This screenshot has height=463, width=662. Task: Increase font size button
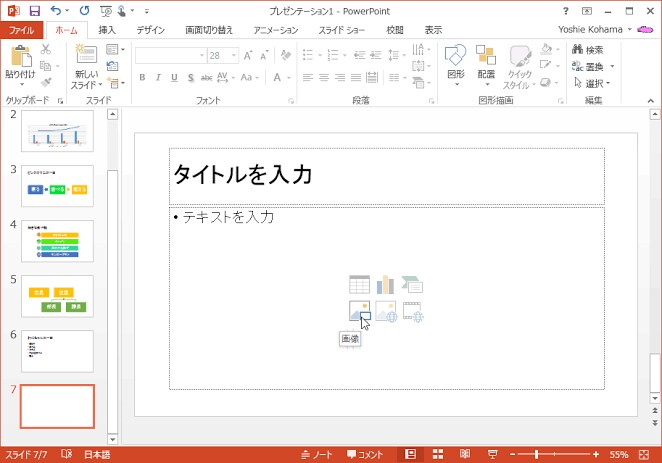[x=247, y=55]
